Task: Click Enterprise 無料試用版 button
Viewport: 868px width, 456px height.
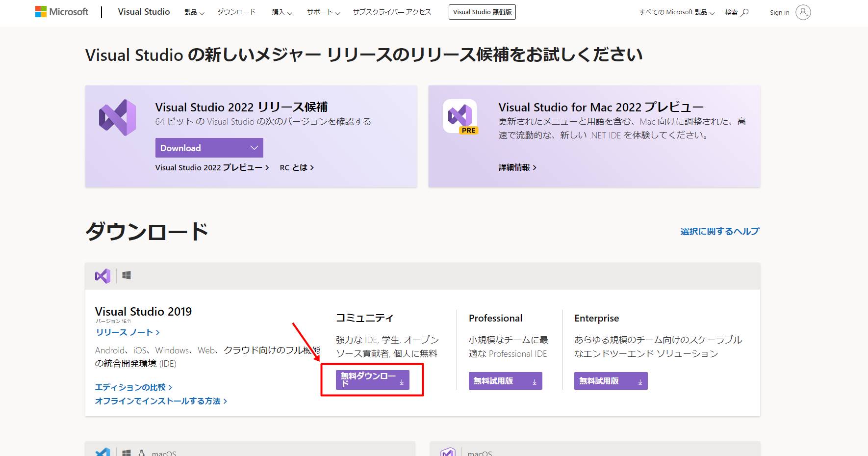Action: (611, 381)
